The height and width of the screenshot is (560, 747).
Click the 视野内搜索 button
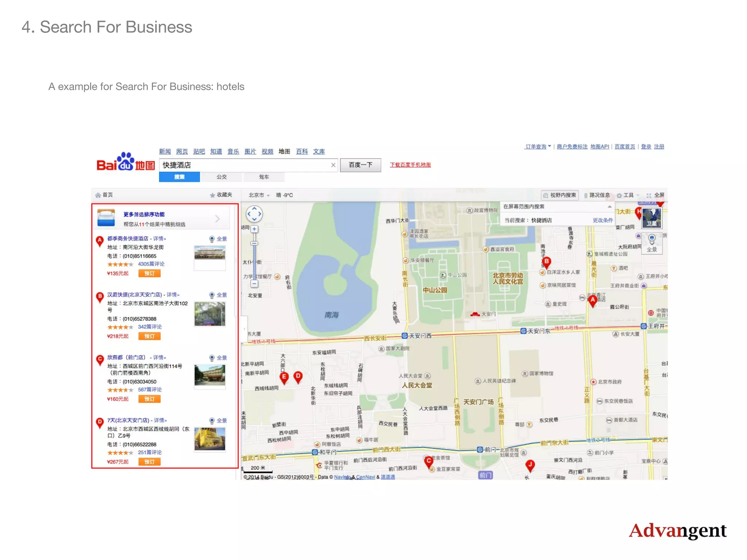coord(560,195)
